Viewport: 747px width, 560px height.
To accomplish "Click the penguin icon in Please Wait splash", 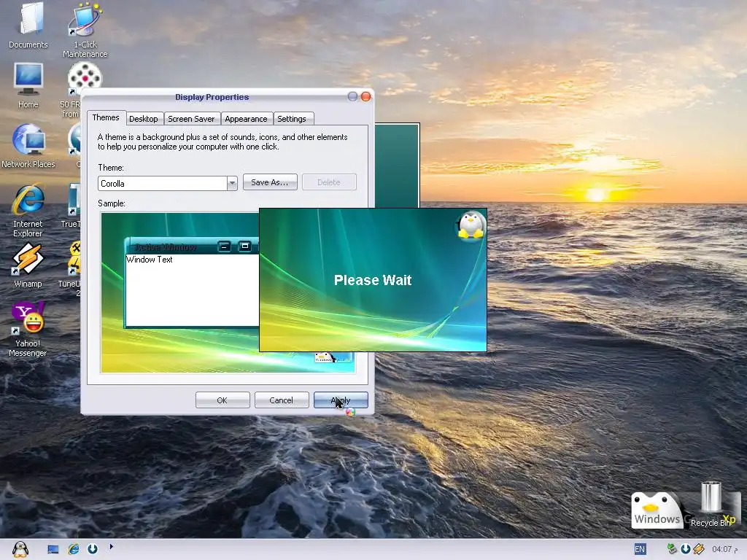I will tap(471, 226).
